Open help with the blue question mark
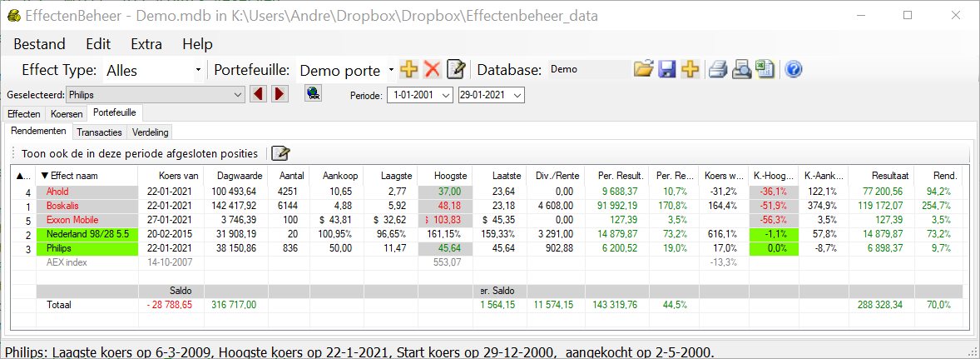 click(793, 70)
